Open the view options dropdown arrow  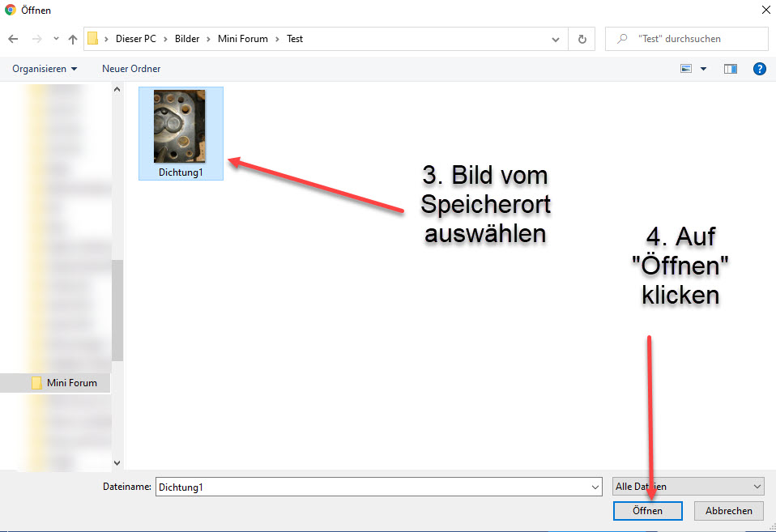pos(703,69)
